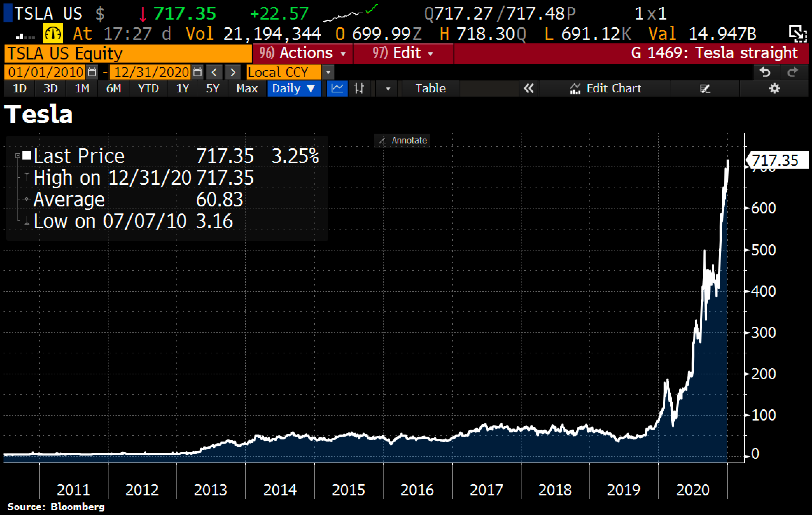Click the Annotate button on chart

point(402,140)
